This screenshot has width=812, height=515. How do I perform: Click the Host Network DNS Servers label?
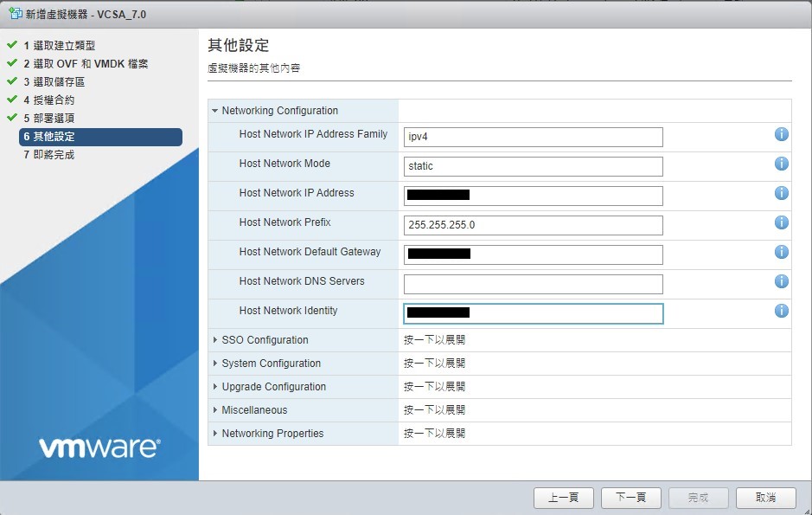(302, 281)
